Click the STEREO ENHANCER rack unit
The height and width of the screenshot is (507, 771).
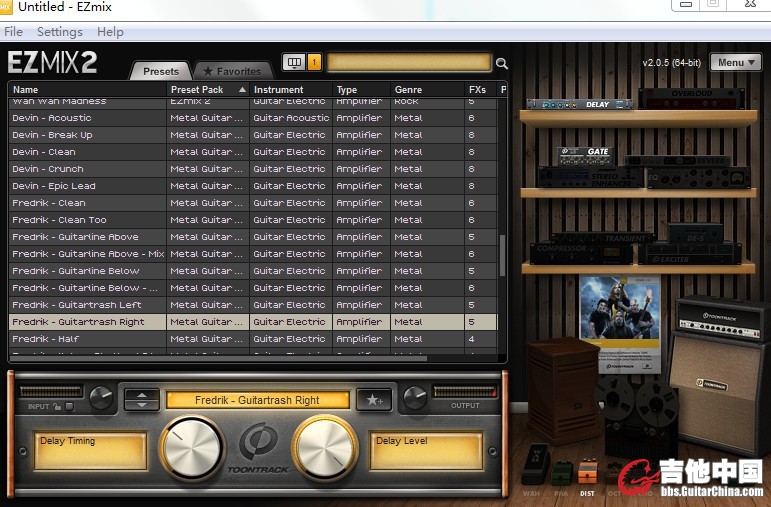pos(591,178)
